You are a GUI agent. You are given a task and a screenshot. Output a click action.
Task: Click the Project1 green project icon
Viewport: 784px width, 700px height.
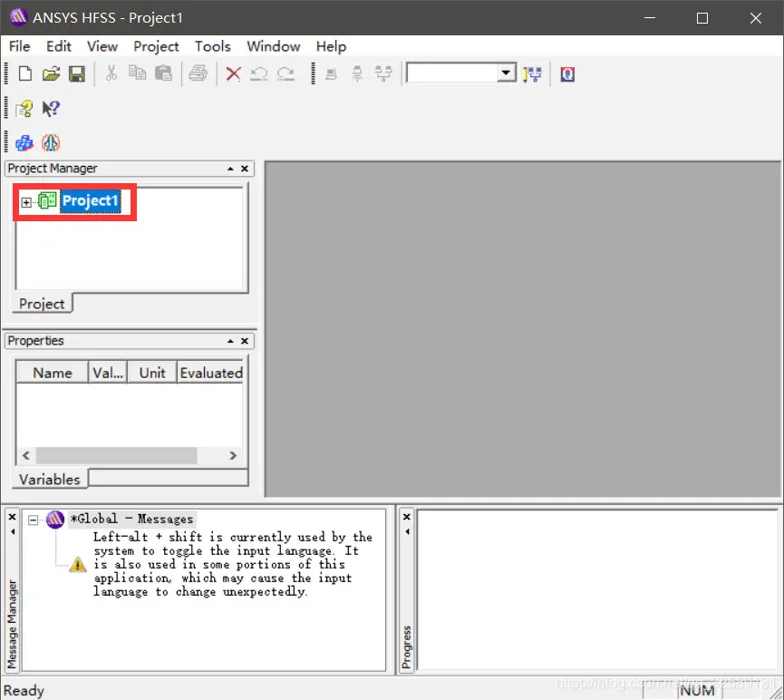click(47, 201)
